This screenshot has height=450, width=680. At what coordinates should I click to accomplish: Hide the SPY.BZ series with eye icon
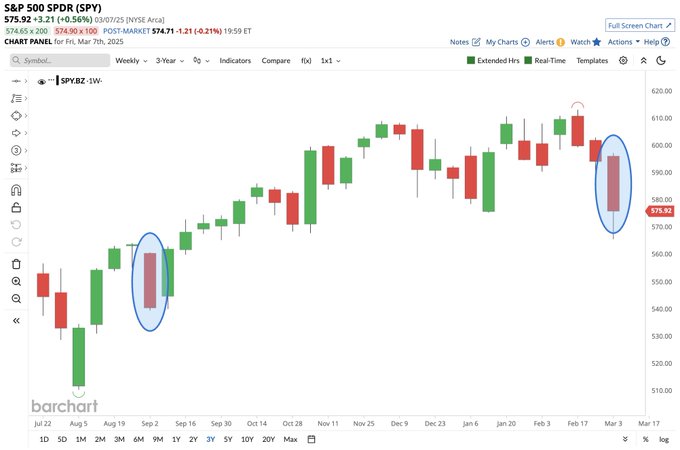41,80
